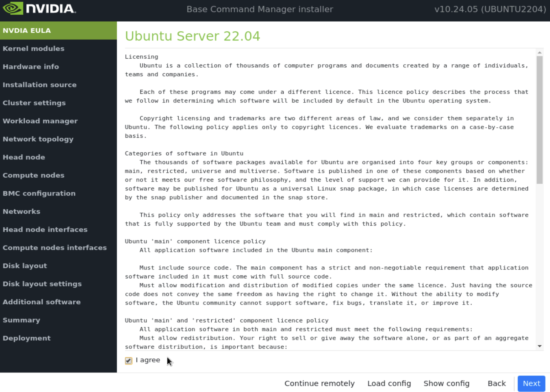
Task: Click Continue remotely link
Action: click(x=320, y=383)
